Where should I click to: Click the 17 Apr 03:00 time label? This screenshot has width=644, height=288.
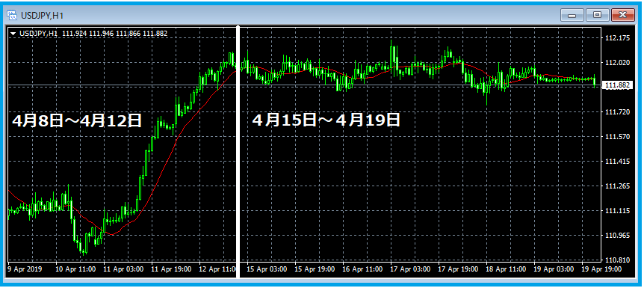tap(411, 269)
